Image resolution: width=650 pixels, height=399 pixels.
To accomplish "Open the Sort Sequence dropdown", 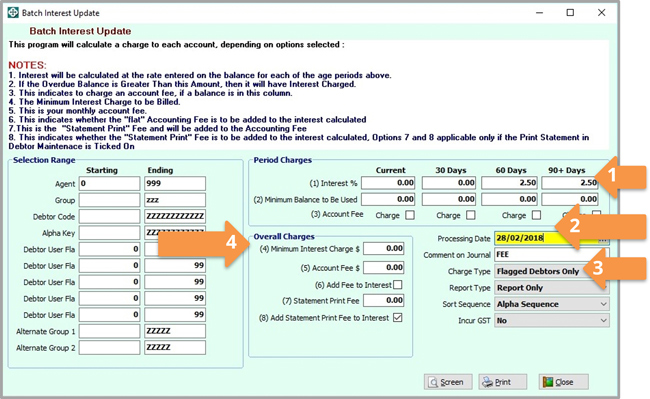I will coord(552,304).
